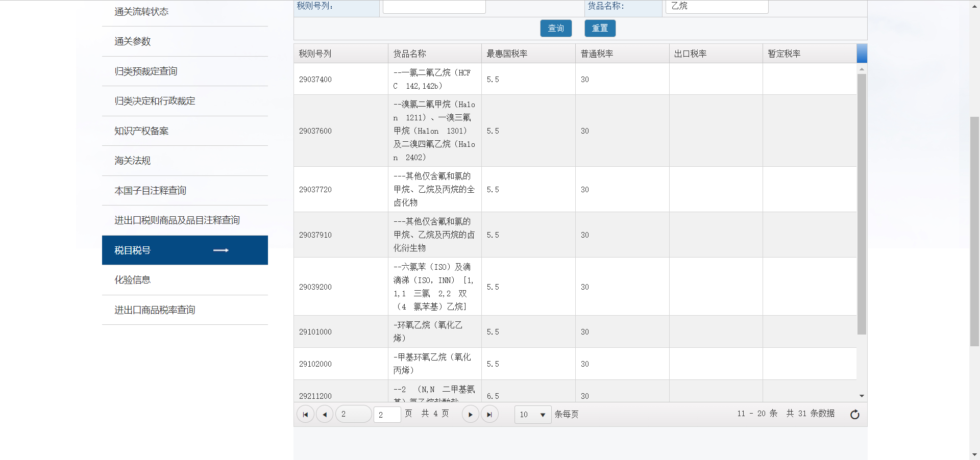Click the arrow icon on 税目税号
Screen dimensions: 980x460
(220, 250)
